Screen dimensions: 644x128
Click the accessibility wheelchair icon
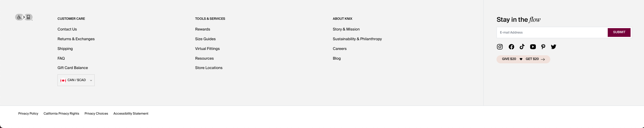click(19, 17)
